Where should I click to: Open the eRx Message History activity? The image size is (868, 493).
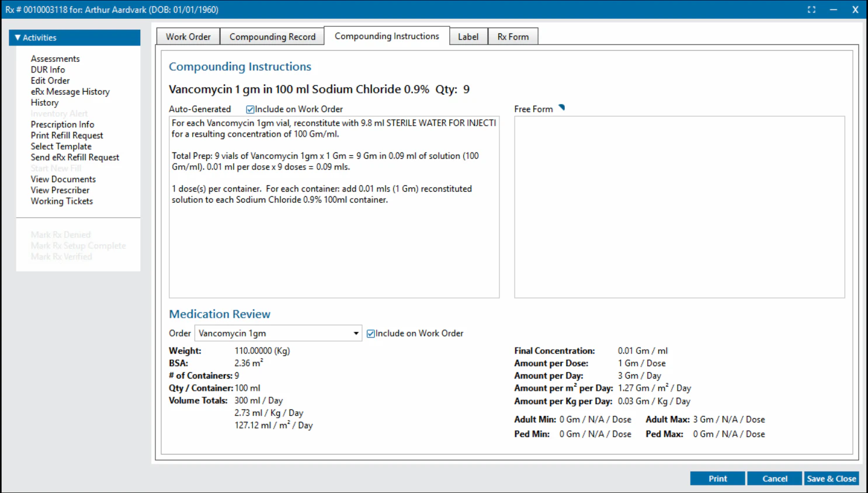point(70,91)
